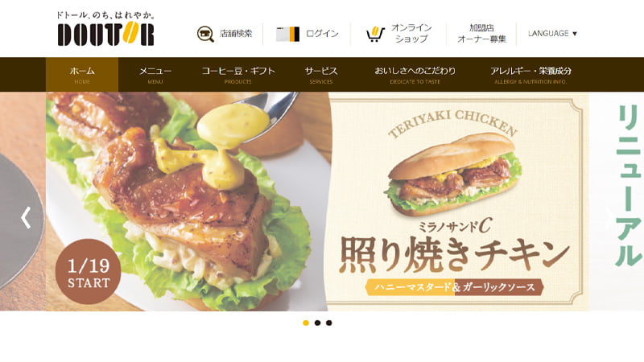Go to previous slide with left arrow
Viewport: 644px width, 362px height.
[26, 217]
